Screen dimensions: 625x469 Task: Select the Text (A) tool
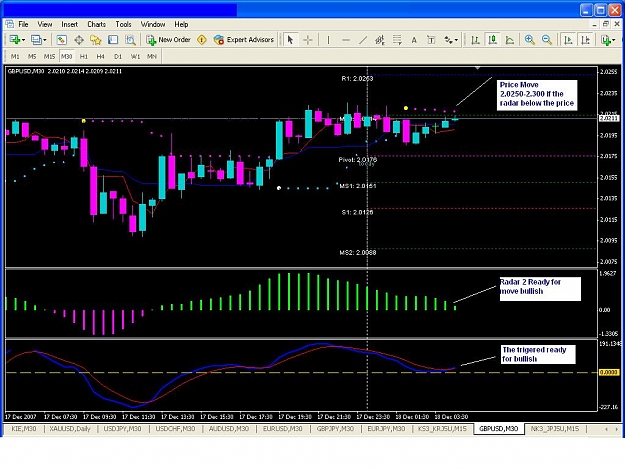(x=414, y=40)
